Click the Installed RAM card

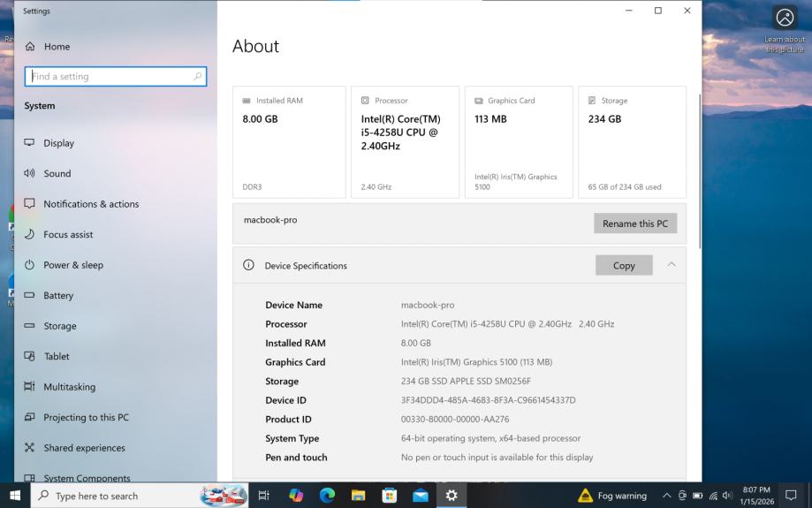tap(289, 142)
